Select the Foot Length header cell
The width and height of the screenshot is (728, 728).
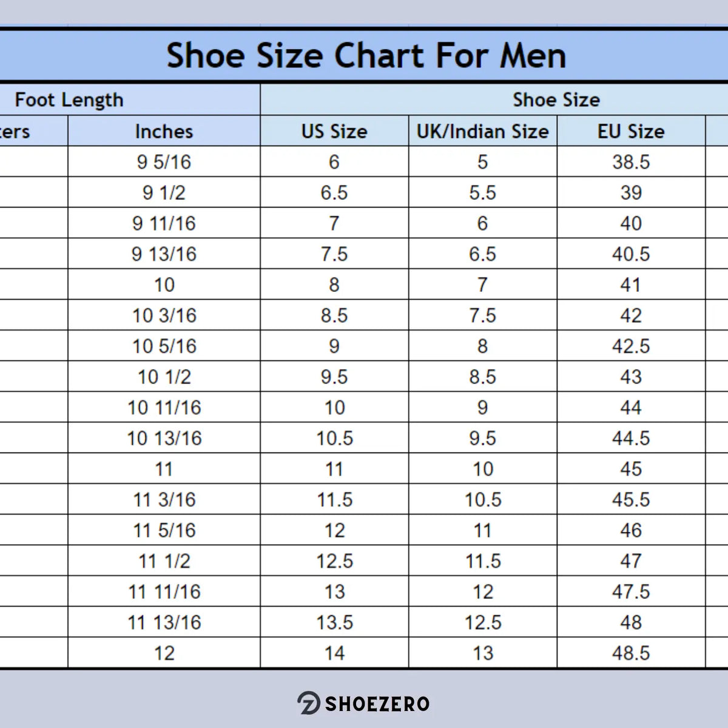(x=69, y=99)
